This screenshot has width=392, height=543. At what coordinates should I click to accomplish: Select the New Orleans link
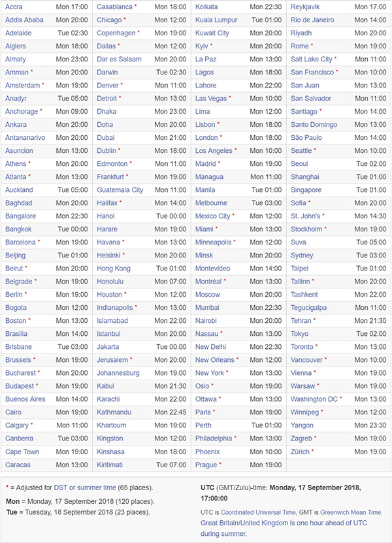coord(215,360)
